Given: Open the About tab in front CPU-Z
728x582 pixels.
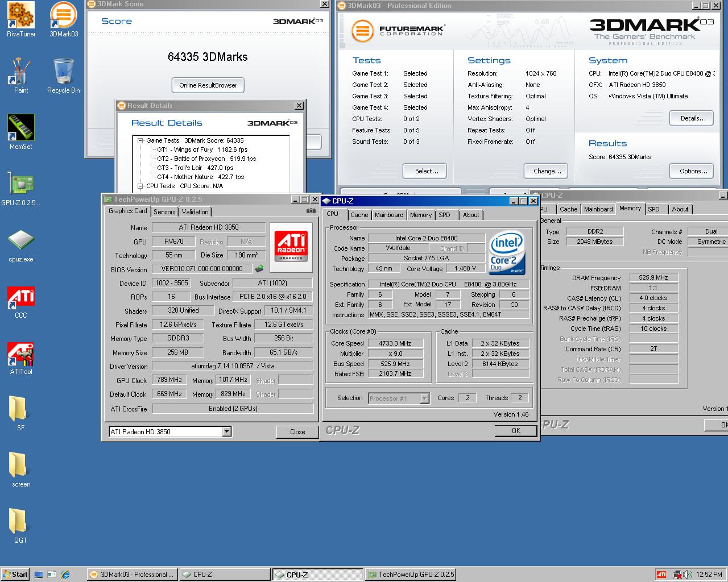Looking at the screenshot, I should (471, 215).
